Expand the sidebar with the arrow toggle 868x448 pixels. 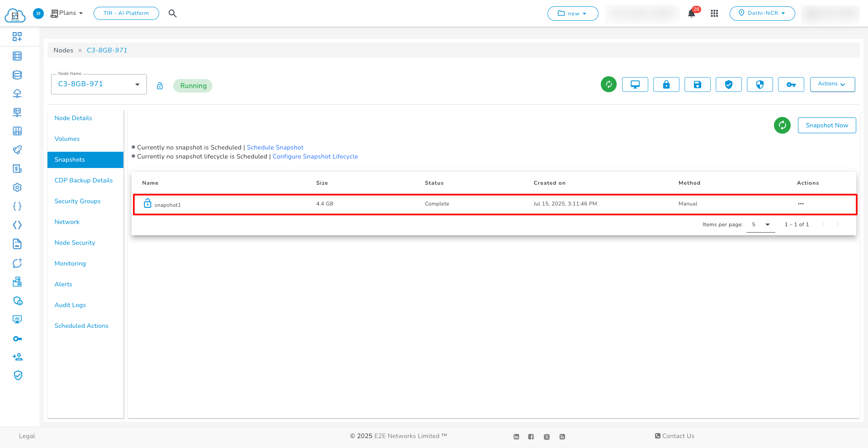tap(38, 13)
